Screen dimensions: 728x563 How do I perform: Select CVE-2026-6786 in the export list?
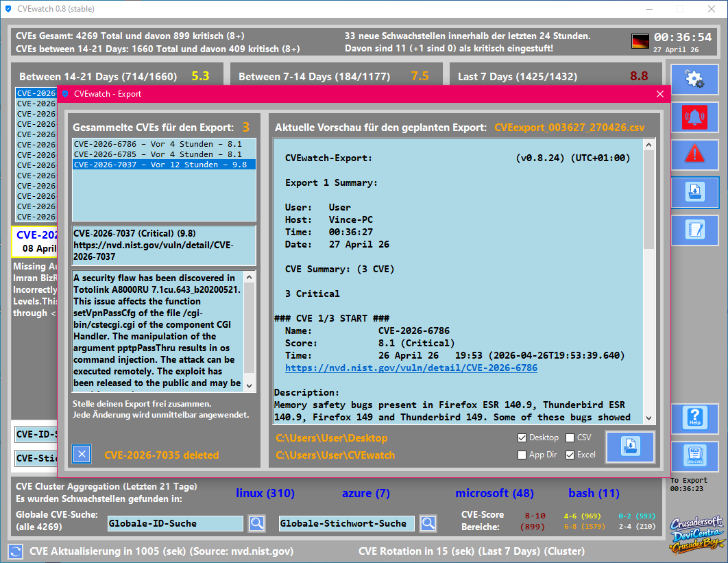click(164, 144)
